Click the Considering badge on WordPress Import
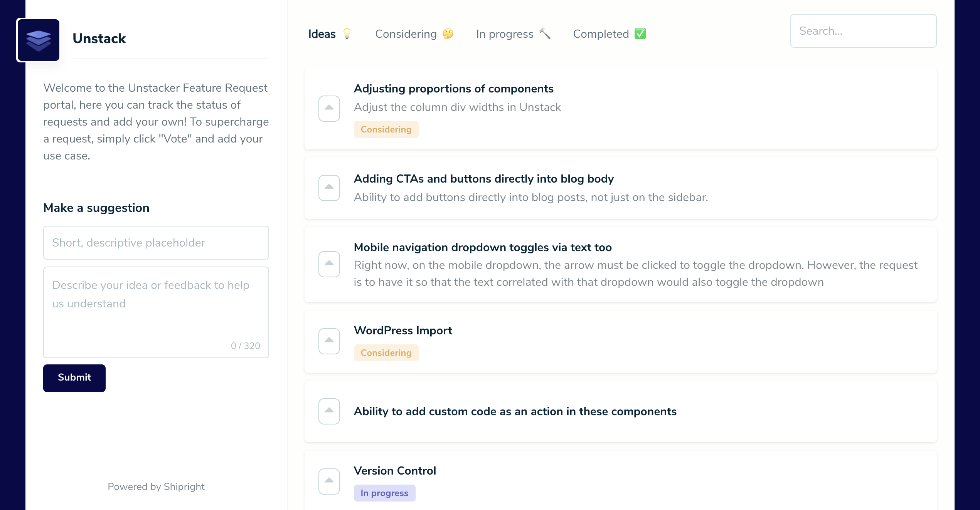This screenshot has height=510, width=980. click(386, 352)
